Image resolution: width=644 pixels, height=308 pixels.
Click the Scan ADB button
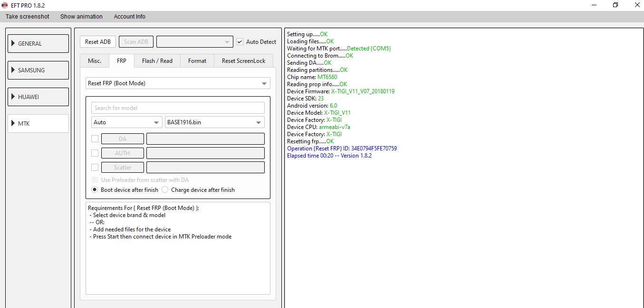[x=136, y=42]
